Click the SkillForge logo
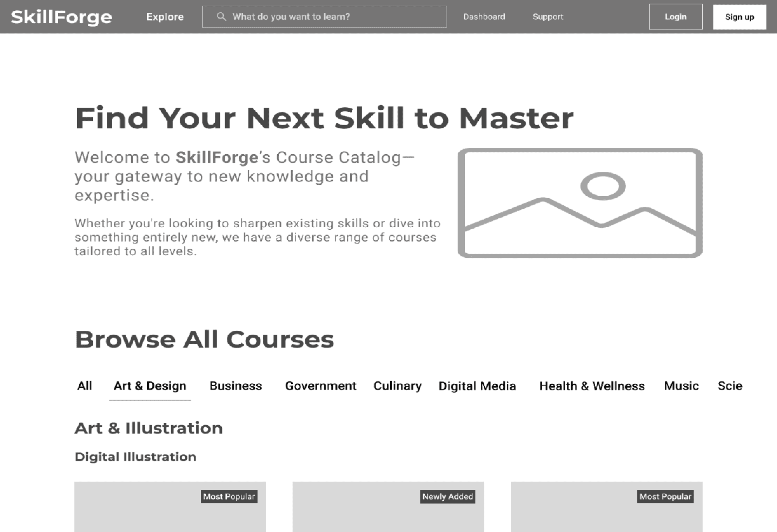Screen dimensions: 777x532 click(62, 17)
